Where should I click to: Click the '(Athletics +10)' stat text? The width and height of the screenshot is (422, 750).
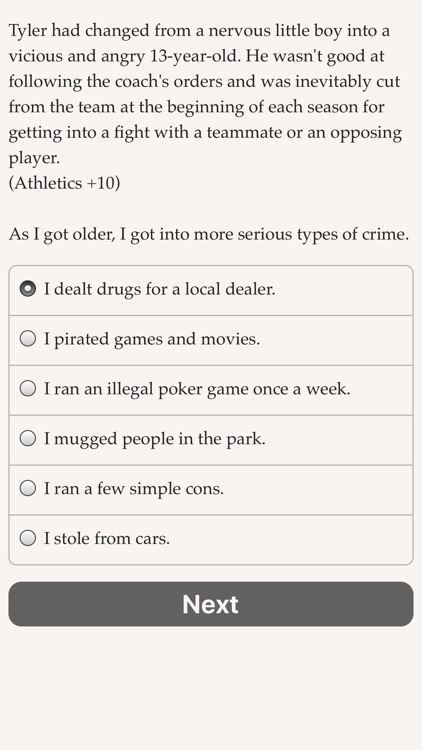64,183
